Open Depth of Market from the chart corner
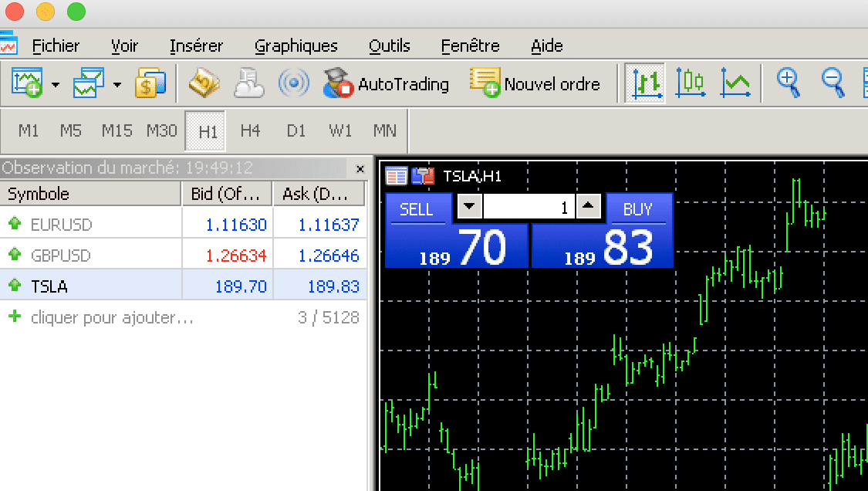This screenshot has width=868, height=491. pos(422,176)
